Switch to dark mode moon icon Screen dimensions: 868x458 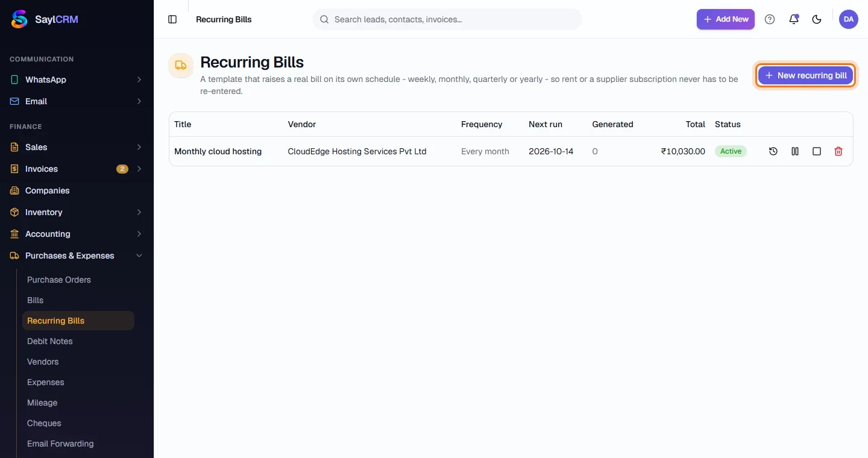(x=817, y=19)
